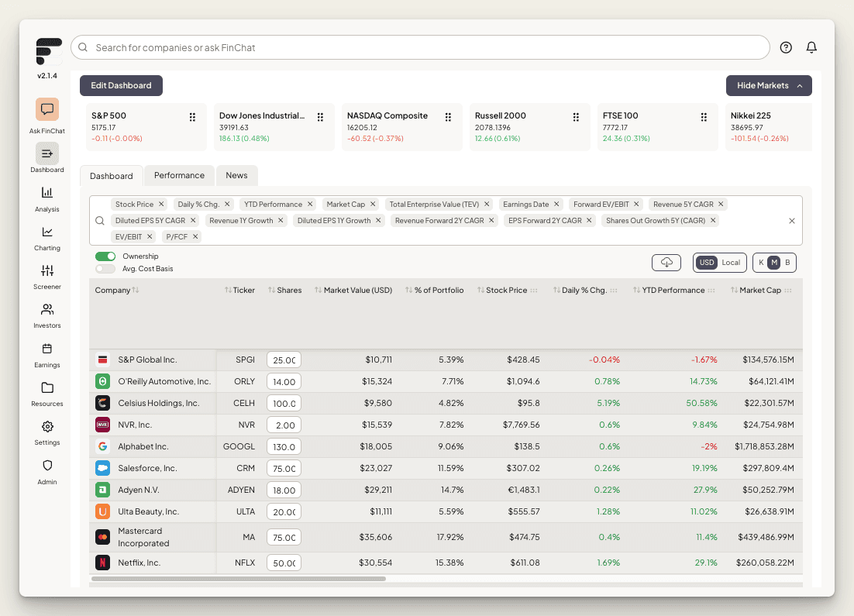Remove the P/FCF chip

[195, 236]
